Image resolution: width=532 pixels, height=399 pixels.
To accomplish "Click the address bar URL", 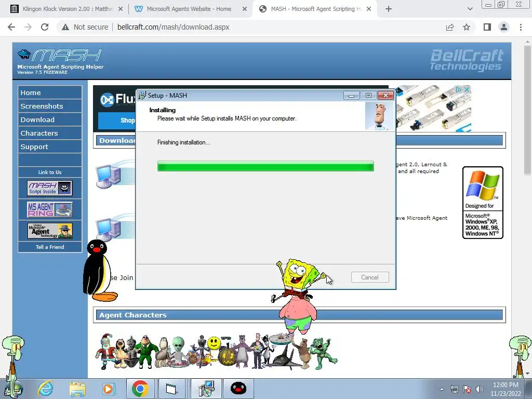I will [x=174, y=27].
